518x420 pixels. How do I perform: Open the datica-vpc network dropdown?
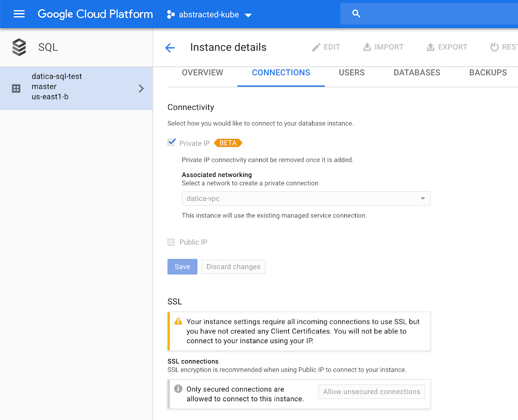point(306,198)
